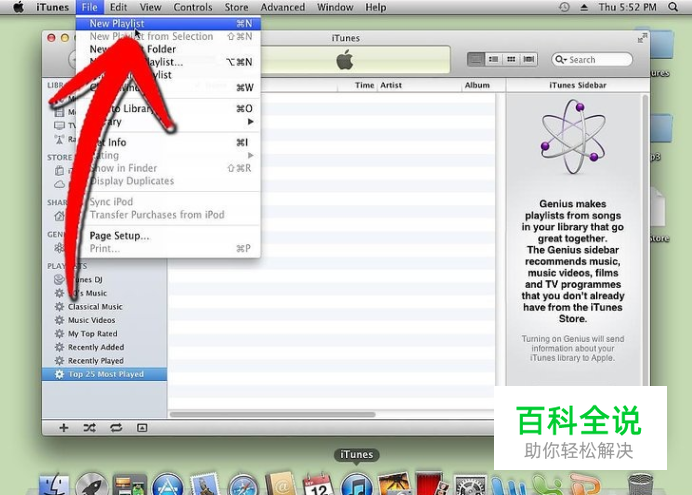Add a new playlist with plus button

[64, 428]
